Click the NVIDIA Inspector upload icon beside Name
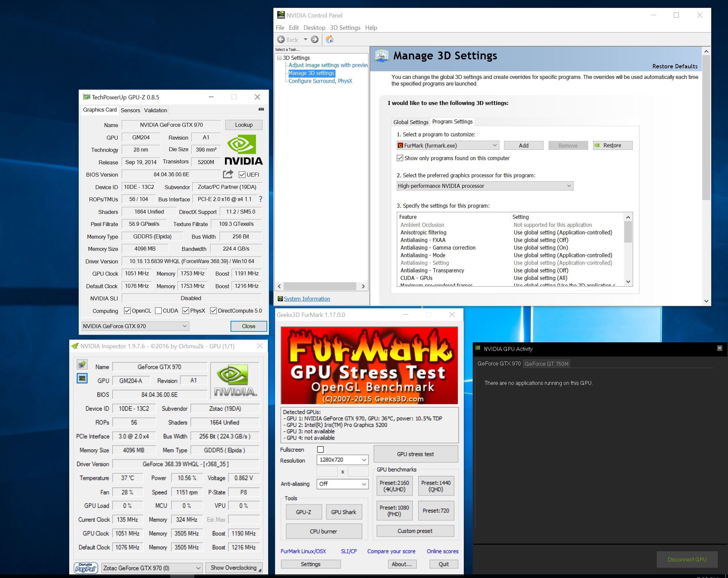Screen dimensions: 728x578 pyautogui.click(x=82, y=364)
